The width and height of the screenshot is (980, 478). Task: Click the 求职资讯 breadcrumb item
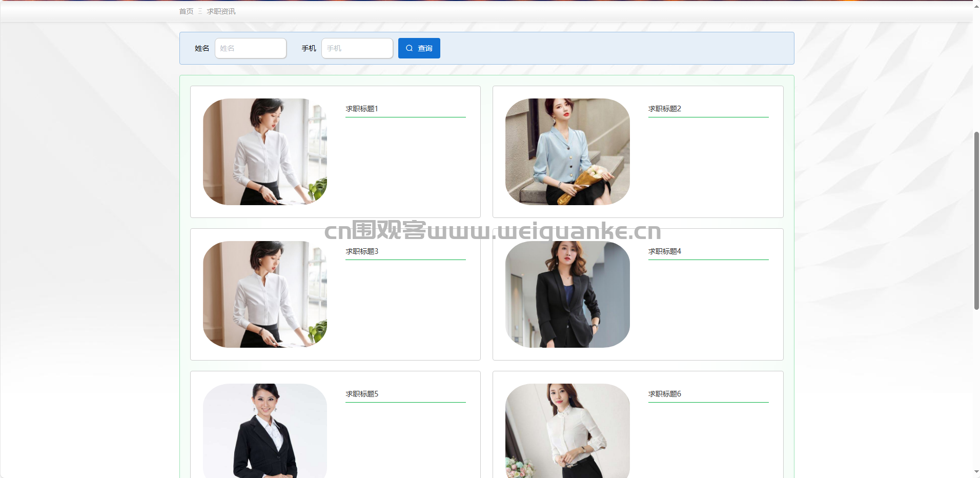221,11
